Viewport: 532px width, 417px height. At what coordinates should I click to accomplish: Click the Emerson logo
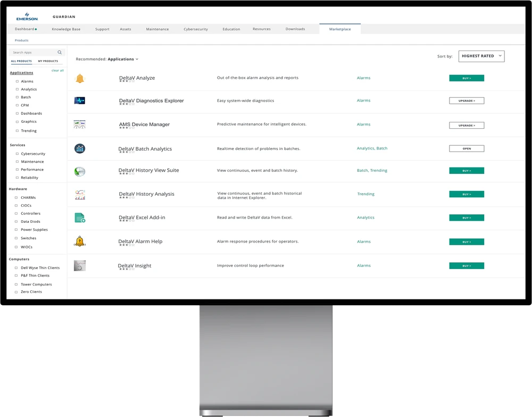(27, 16)
